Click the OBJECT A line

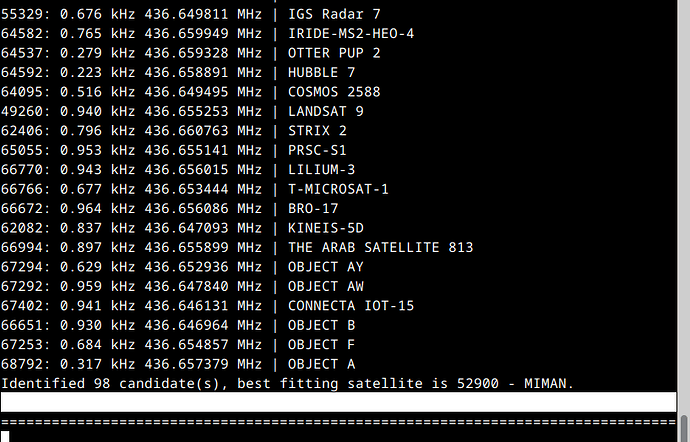178,364
